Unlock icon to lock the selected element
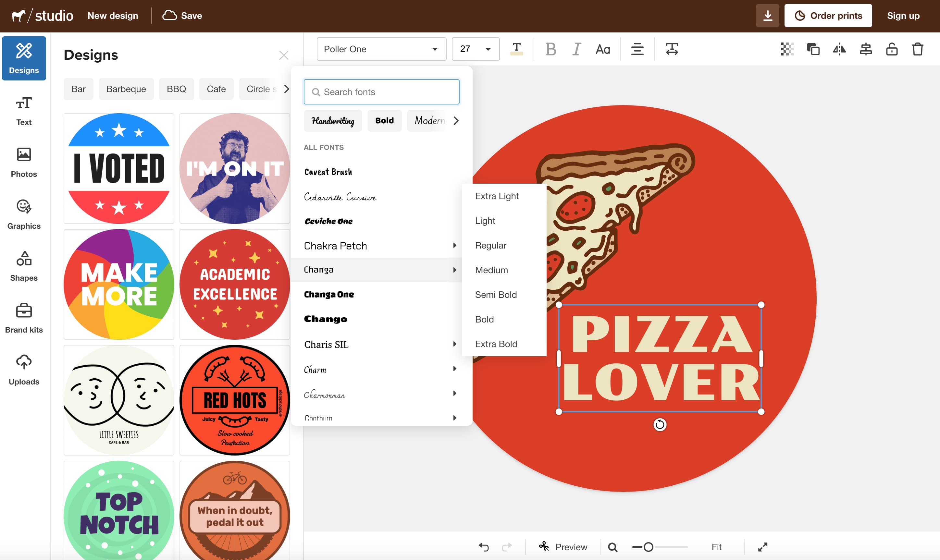The image size is (940, 560). [x=892, y=49]
